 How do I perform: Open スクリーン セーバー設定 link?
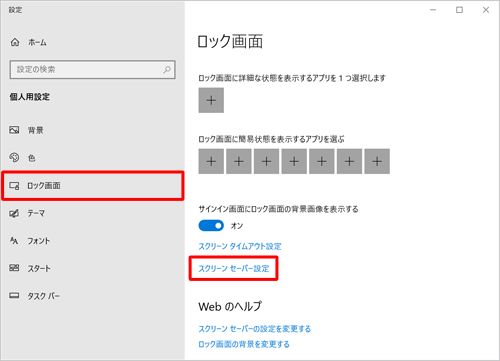click(234, 268)
